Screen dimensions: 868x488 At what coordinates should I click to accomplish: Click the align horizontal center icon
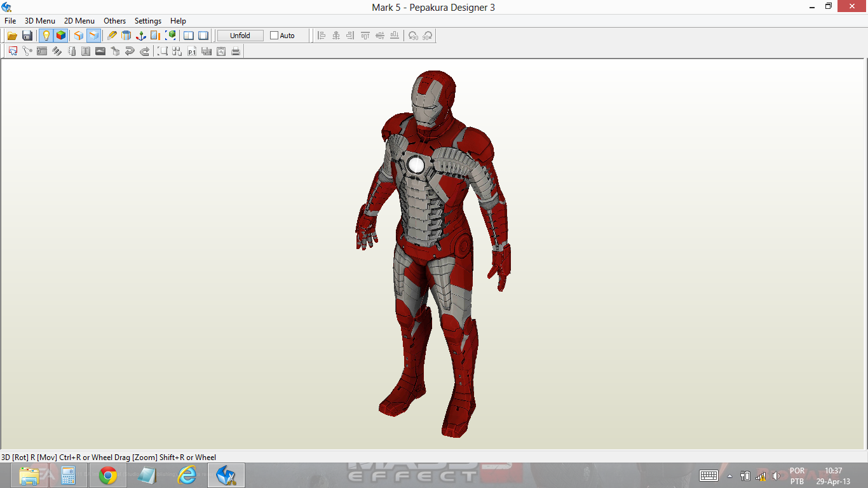(336, 36)
